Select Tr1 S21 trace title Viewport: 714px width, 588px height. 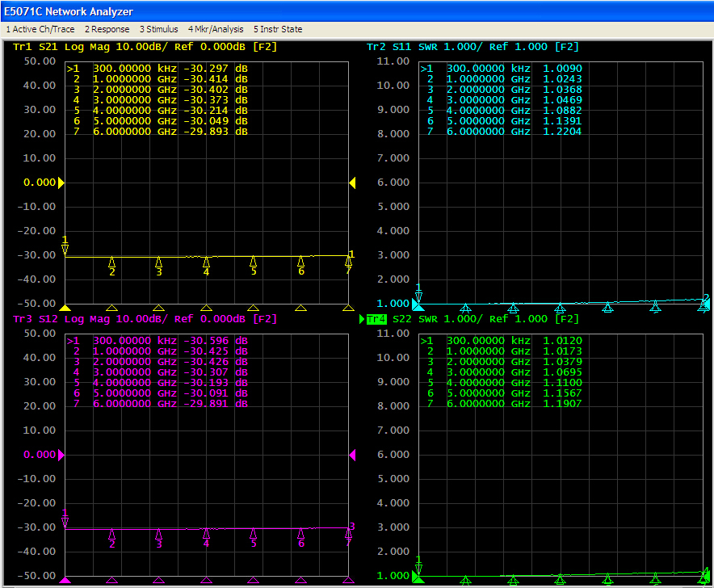pyautogui.click(x=145, y=47)
